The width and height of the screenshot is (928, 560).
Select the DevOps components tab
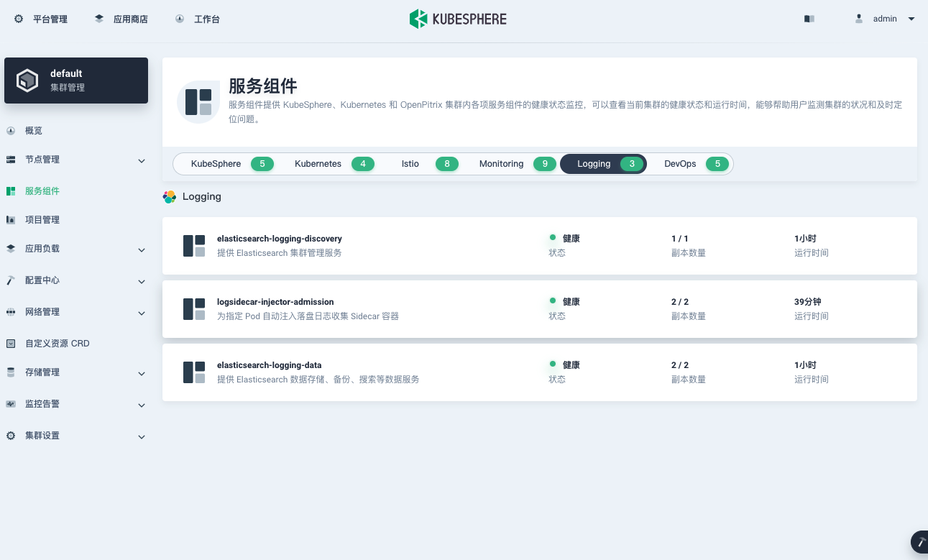pos(692,164)
